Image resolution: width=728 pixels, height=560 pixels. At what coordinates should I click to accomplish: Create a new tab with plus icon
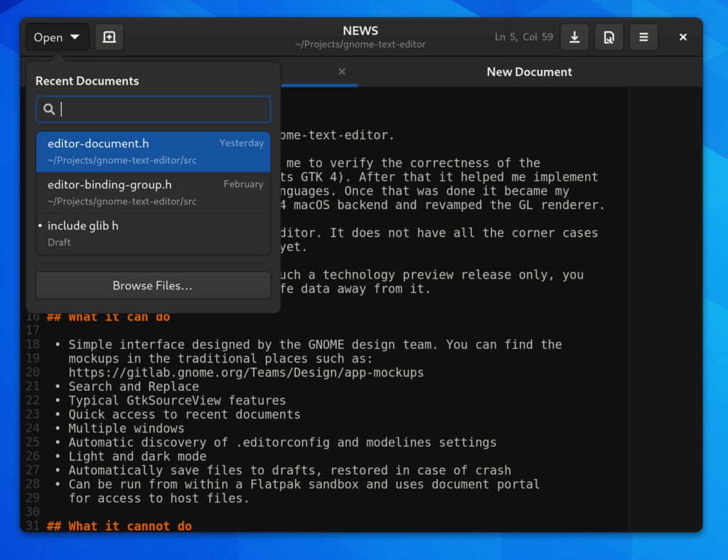point(109,37)
